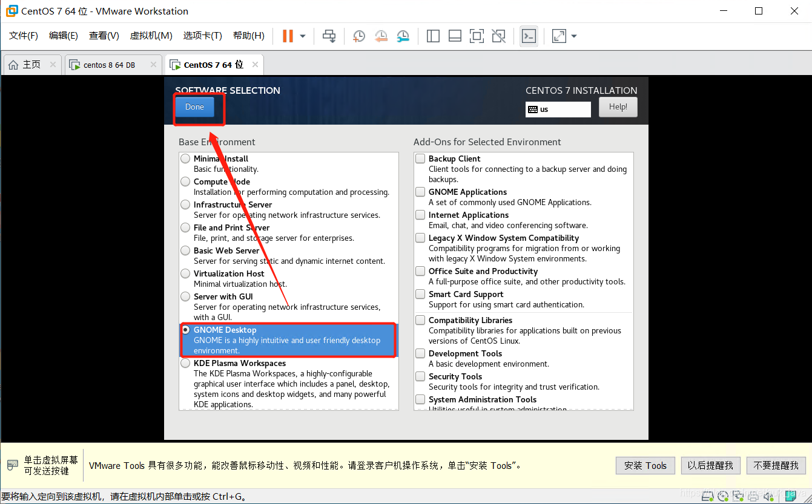The image size is (812, 504).
Task: Take a snapshot with the clock-plus icon
Action: 359,36
